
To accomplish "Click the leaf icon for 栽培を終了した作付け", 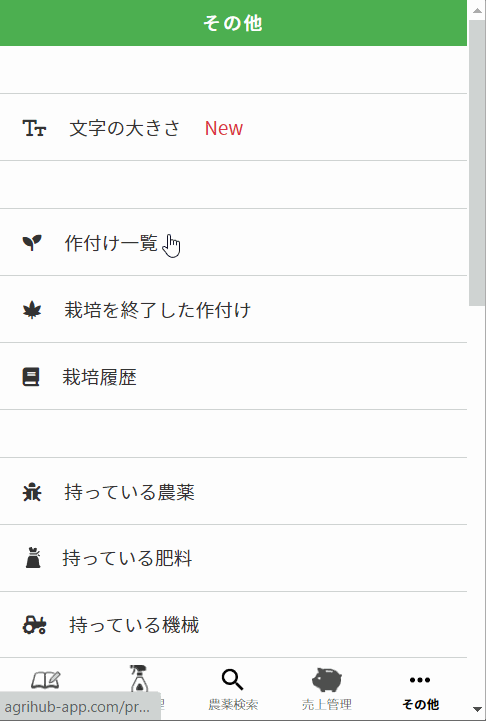I will tap(32, 310).
